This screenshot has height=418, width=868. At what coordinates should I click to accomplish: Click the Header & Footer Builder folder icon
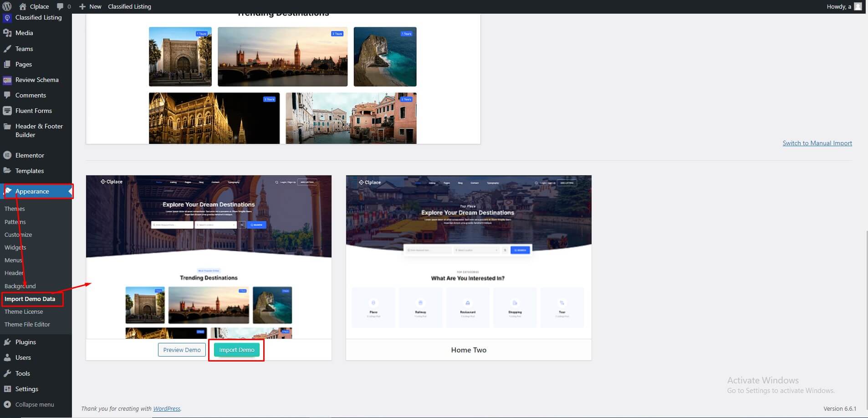point(7,126)
